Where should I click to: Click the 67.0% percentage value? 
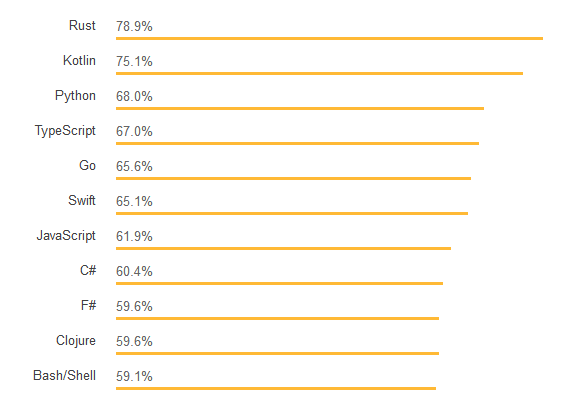pos(134,132)
